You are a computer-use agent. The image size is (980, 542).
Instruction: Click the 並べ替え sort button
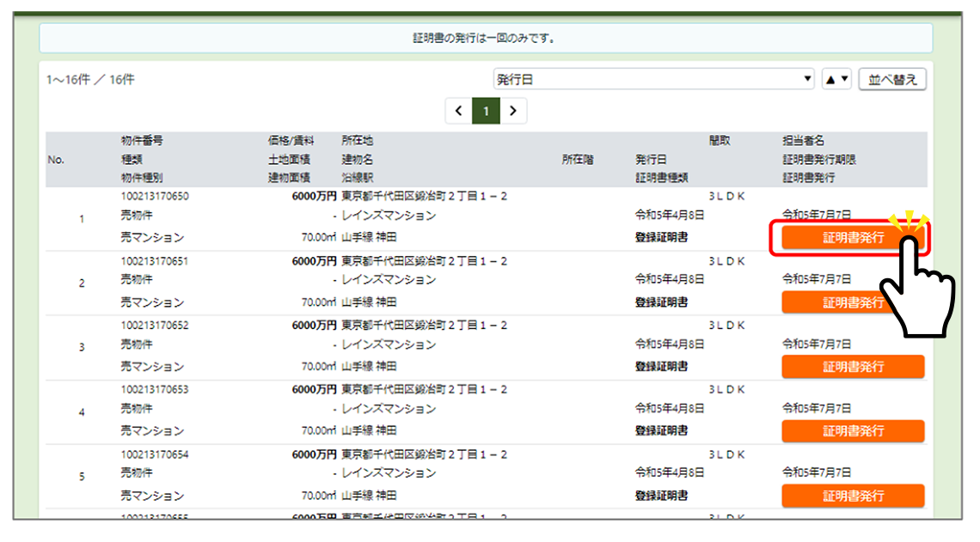click(891, 79)
